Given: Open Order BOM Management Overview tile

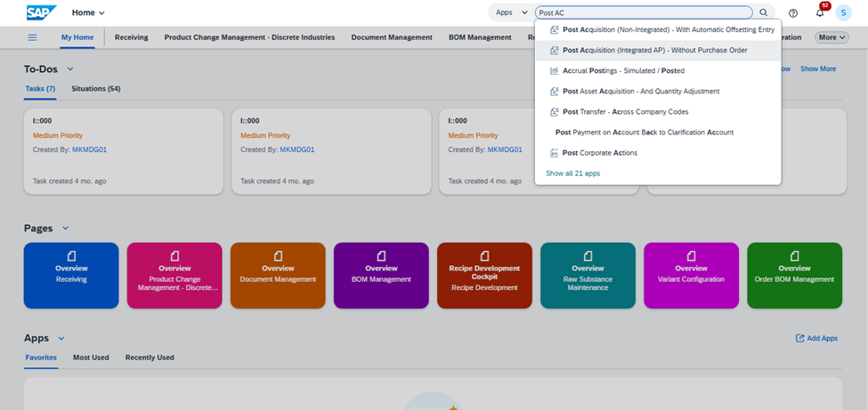Looking at the screenshot, I should [x=794, y=276].
